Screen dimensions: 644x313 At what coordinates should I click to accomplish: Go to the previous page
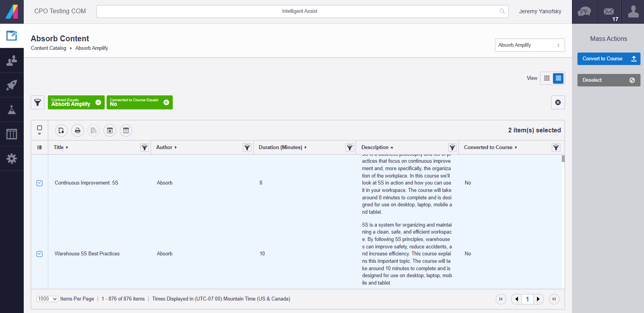[x=516, y=299]
